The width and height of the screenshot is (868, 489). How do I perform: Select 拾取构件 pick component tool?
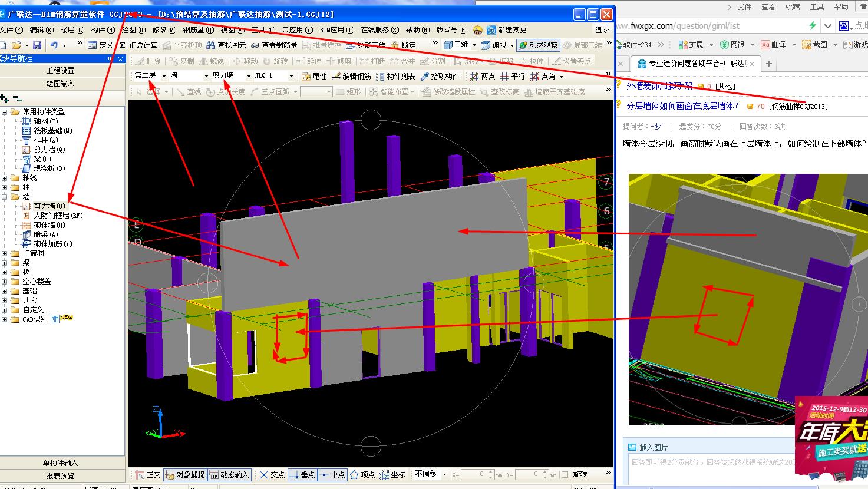pos(440,76)
